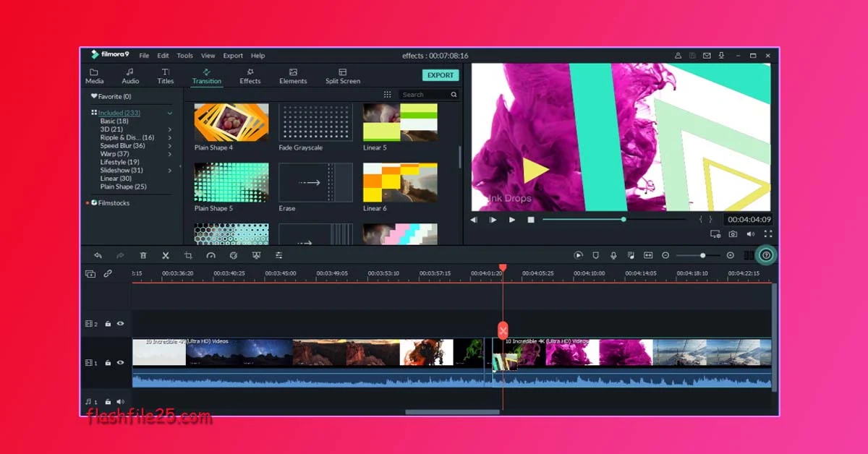This screenshot has height=454, width=868.
Task: Switch to the Titles tab
Action: [x=166, y=76]
